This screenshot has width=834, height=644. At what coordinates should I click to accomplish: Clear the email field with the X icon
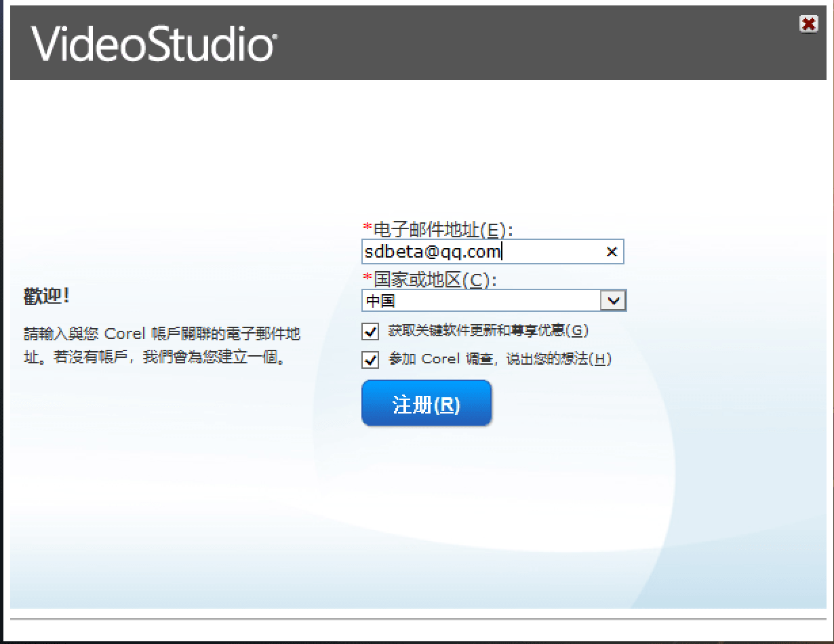(612, 251)
